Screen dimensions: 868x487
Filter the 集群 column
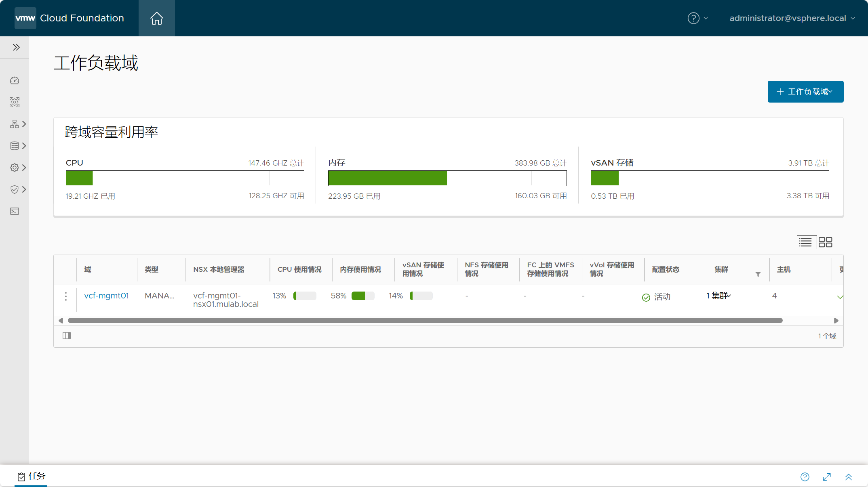click(758, 274)
